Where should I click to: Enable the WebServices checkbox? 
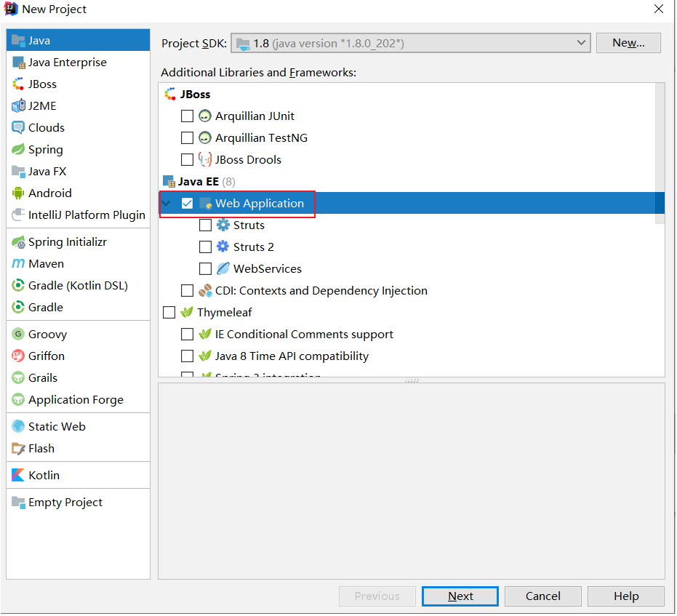tap(206, 269)
